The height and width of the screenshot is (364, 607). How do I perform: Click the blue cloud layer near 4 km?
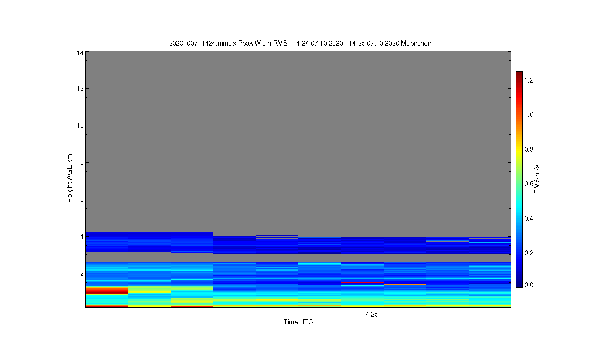point(298,245)
